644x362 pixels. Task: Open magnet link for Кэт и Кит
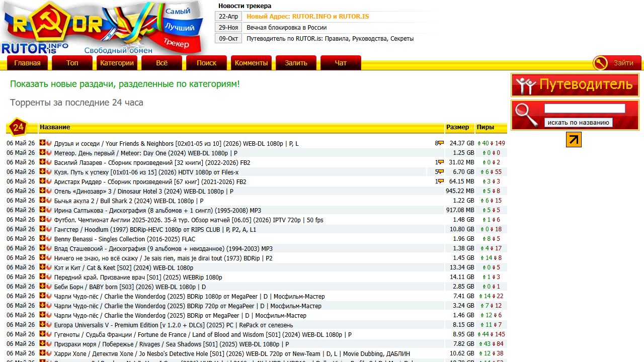pyautogui.click(x=49, y=267)
